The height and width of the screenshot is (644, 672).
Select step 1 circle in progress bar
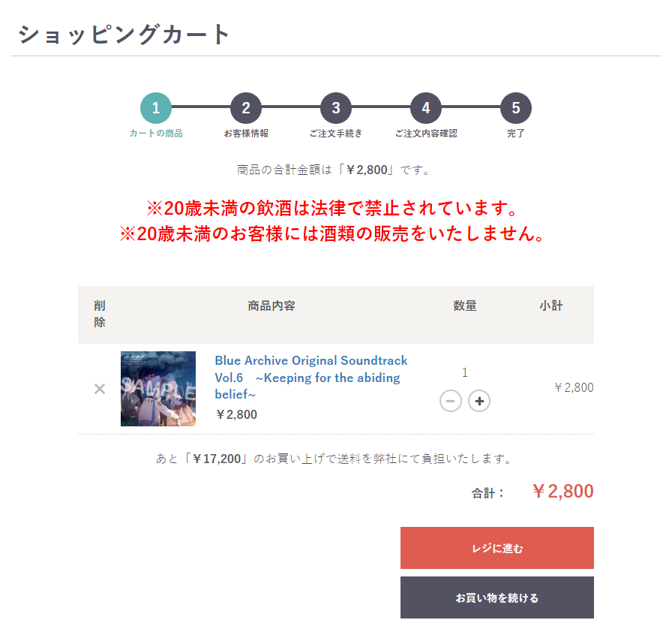click(156, 108)
